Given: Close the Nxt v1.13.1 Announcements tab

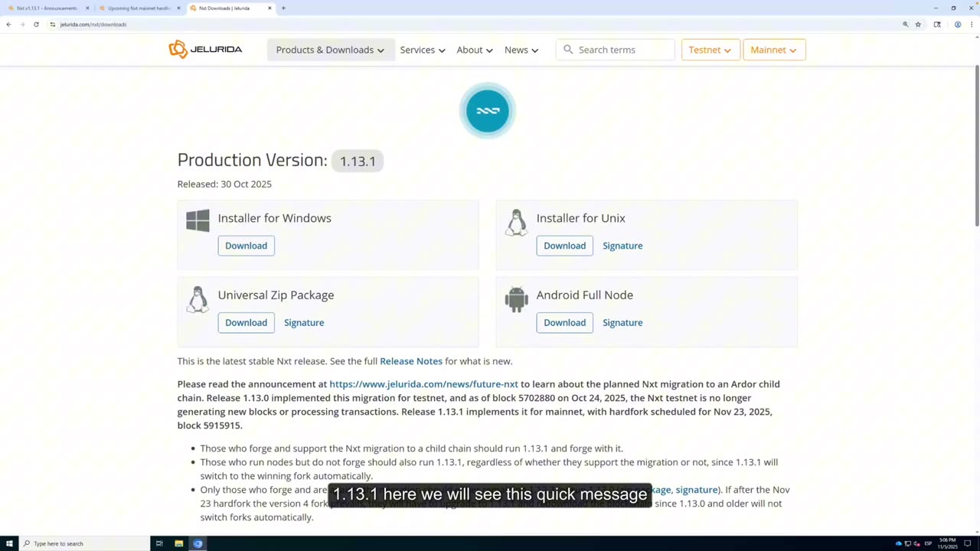Looking at the screenshot, I should pyautogui.click(x=87, y=8).
